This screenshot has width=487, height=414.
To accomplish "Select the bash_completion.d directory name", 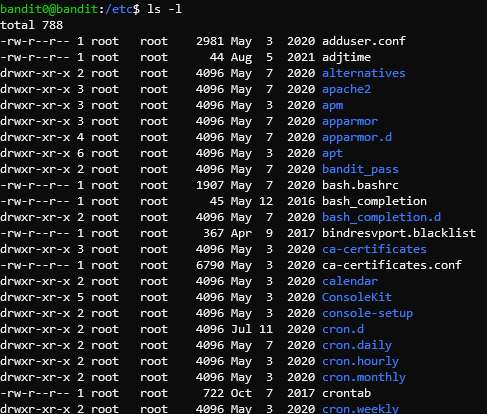I will click(x=381, y=217).
